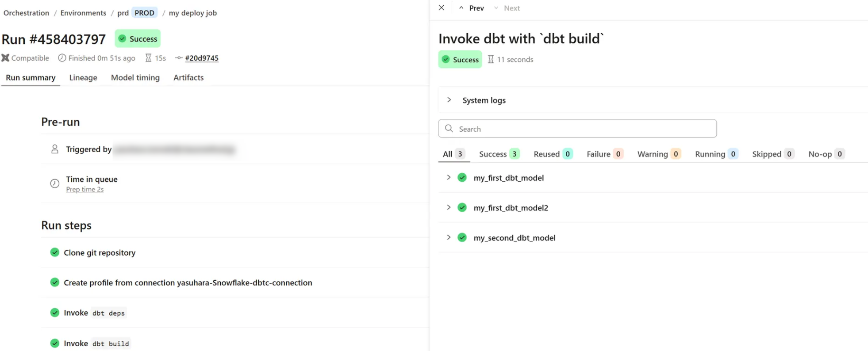The width and height of the screenshot is (868, 351).
Task: Close the step details panel
Action: tap(441, 8)
